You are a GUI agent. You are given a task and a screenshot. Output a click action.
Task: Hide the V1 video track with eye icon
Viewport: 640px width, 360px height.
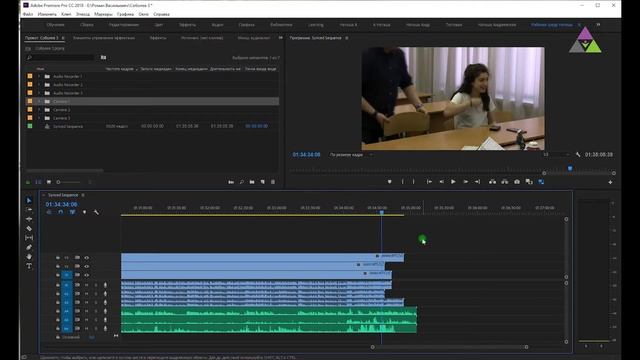pos(87,275)
